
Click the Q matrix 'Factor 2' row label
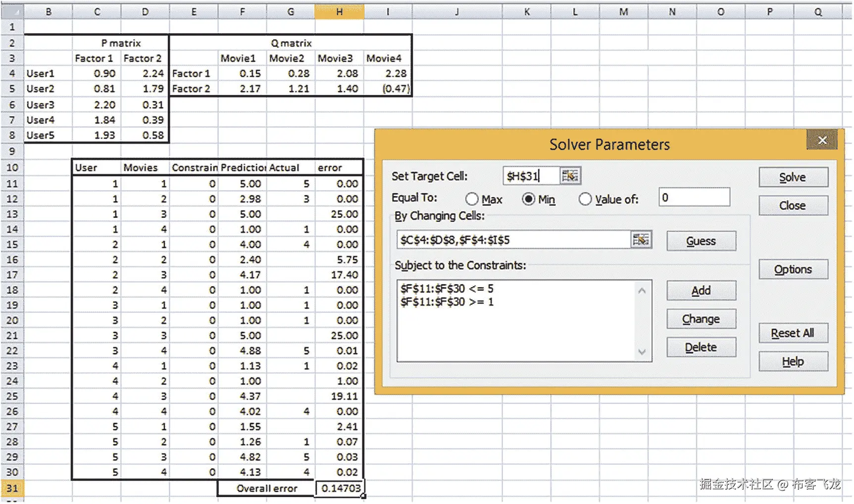pos(194,89)
